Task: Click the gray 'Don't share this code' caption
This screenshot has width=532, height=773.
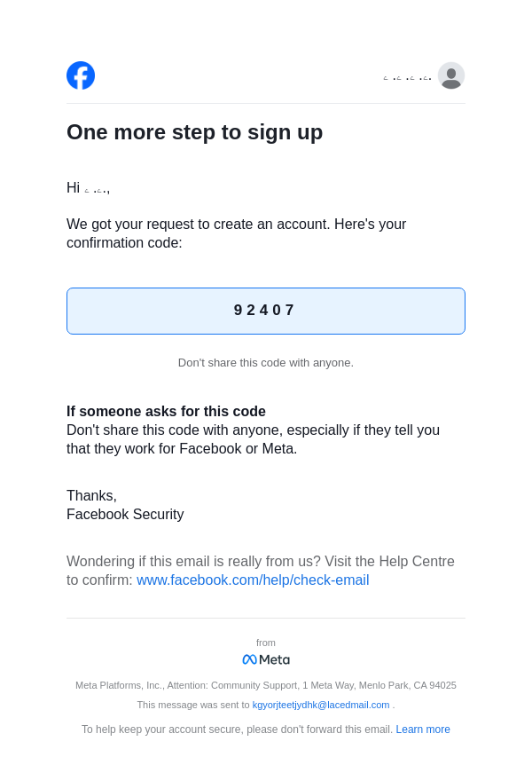Action: pos(265,362)
